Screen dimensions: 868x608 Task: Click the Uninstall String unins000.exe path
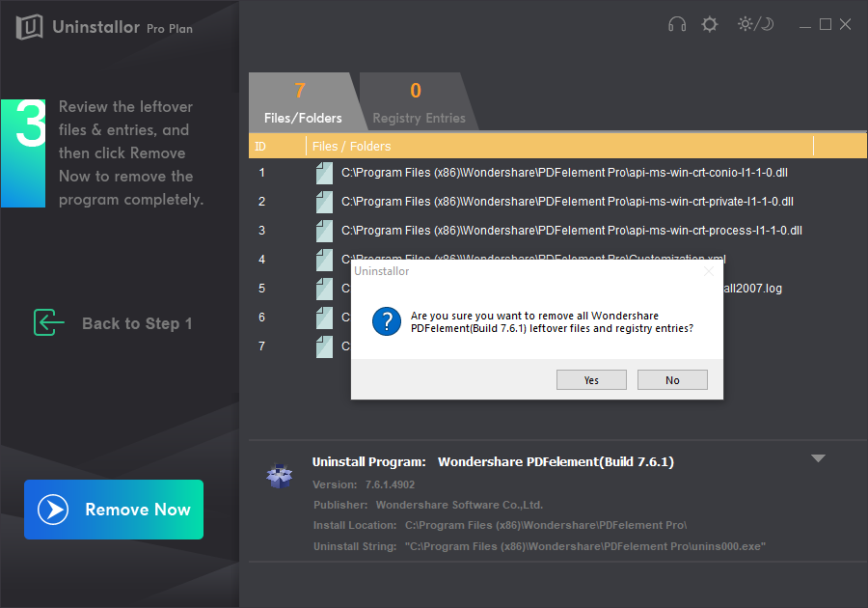pyautogui.click(x=585, y=546)
